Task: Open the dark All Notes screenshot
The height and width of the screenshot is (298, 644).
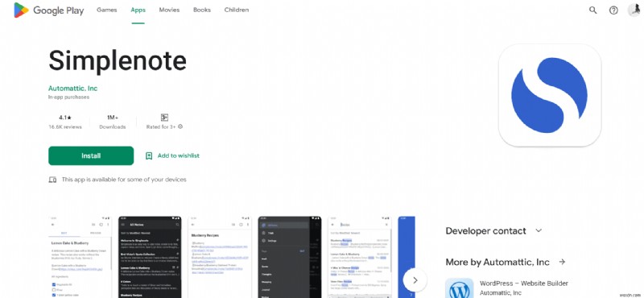Action: (x=150, y=257)
